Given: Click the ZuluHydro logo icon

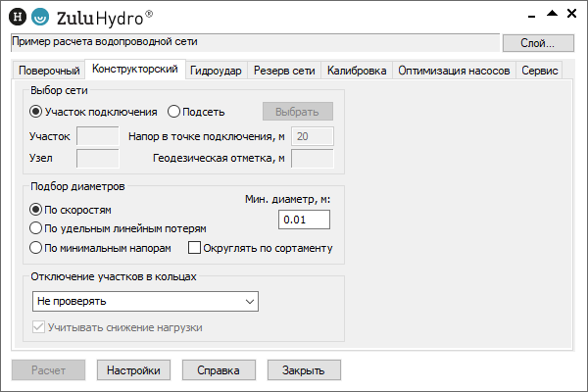Looking at the screenshot, I should (39, 17).
